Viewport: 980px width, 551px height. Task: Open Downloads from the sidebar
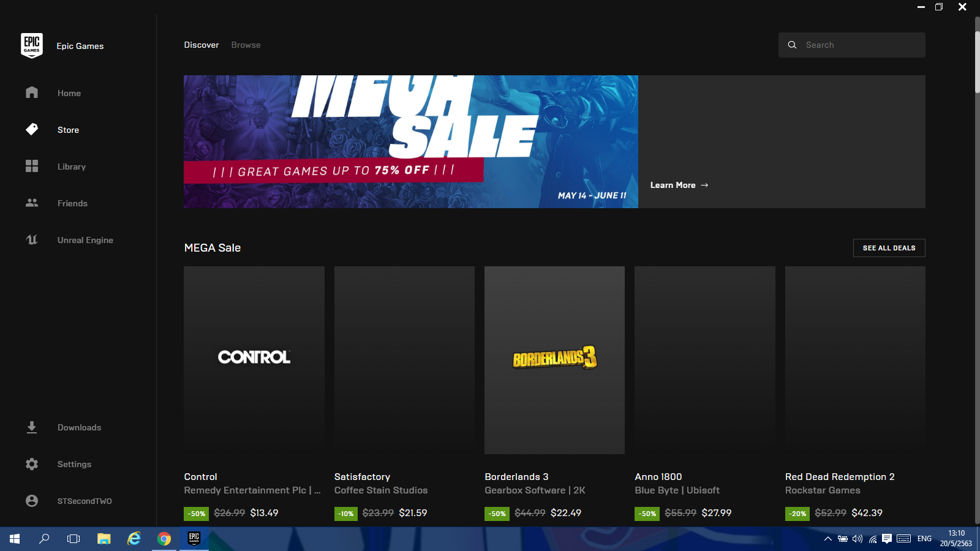tap(78, 427)
